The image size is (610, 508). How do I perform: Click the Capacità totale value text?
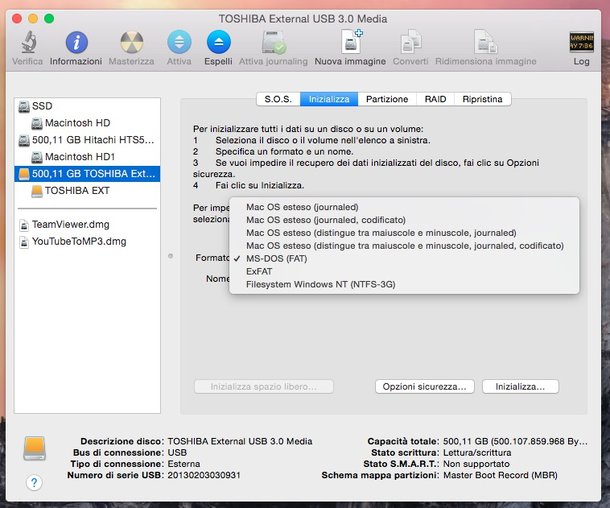click(x=515, y=441)
